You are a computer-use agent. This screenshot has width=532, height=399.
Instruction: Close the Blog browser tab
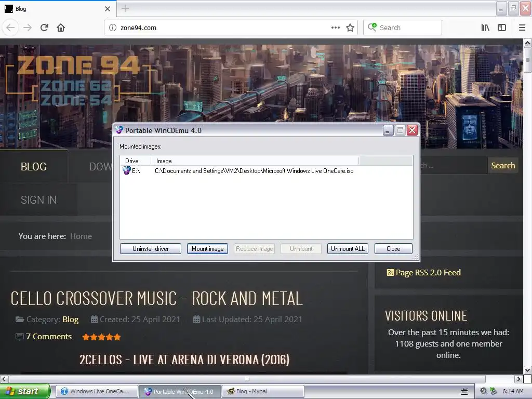coord(108,9)
